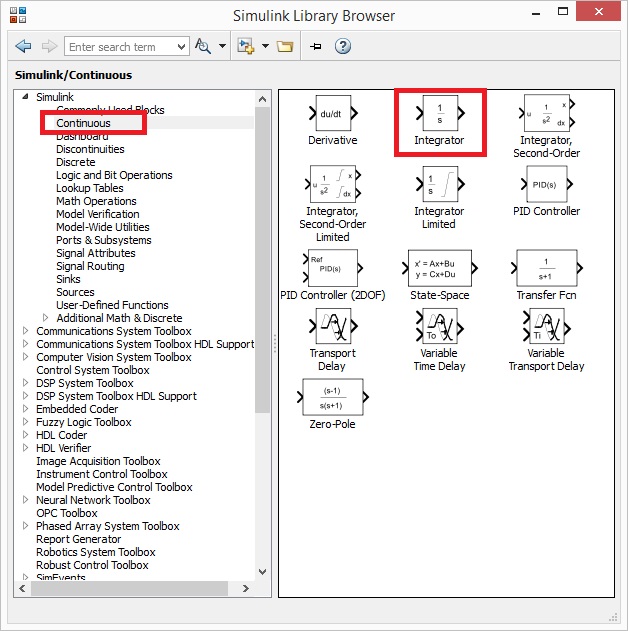This screenshot has height=631, width=628.
Task: Select the Derivative block
Action: [333, 113]
